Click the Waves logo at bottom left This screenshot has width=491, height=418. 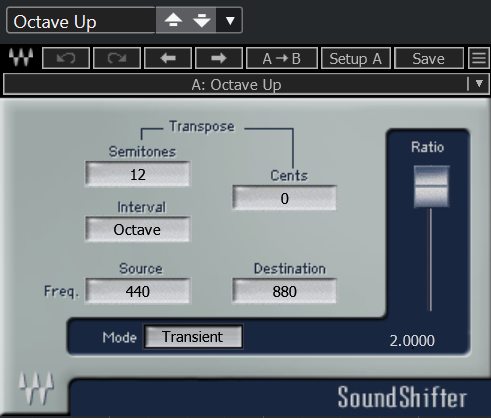(36, 388)
